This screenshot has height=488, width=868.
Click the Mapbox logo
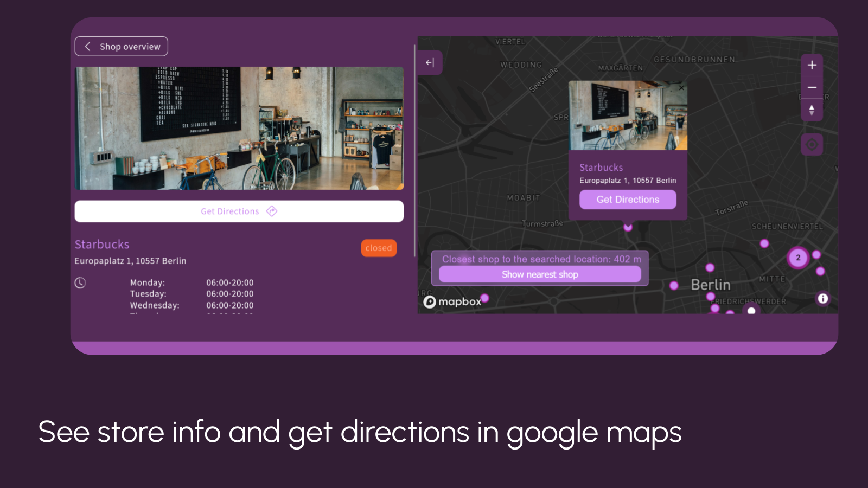pyautogui.click(x=452, y=301)
